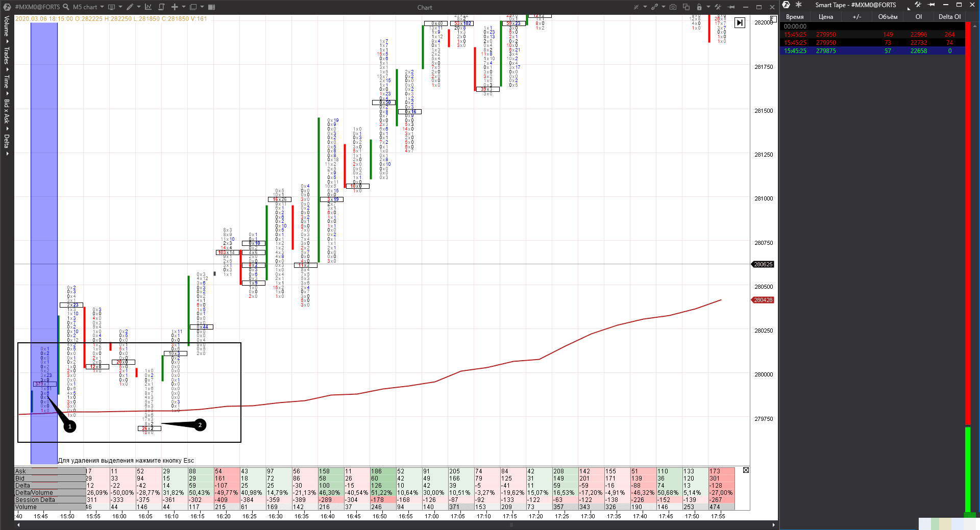Toggle the chart lock padlock icon

(x=699, y=7)
